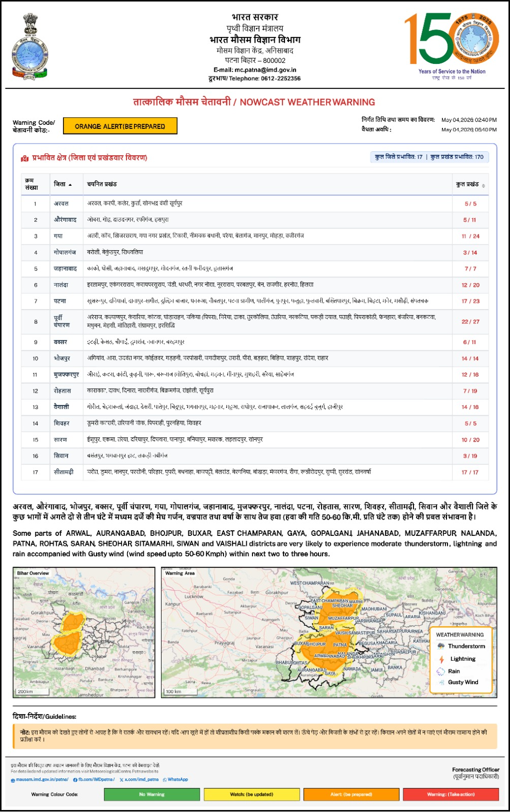Sort by the कुल प्रखंड column arrows
Screen dimensions: 510x812
click(483, 186)
